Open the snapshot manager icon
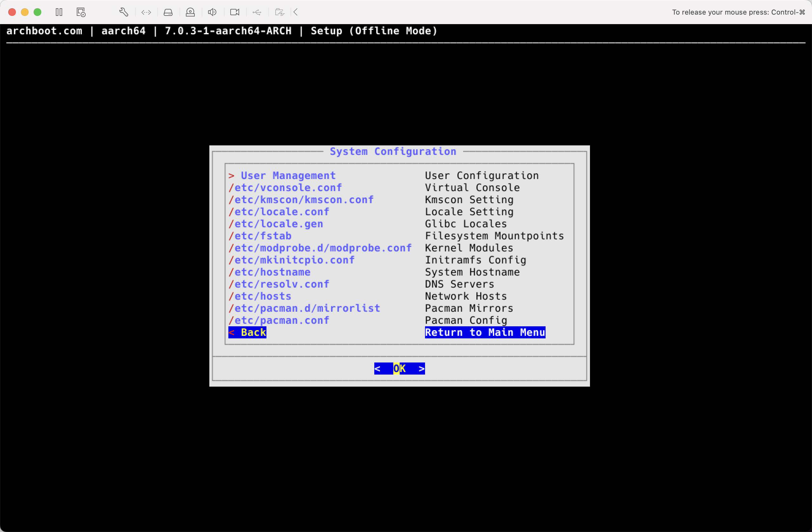812x532 pixels. pos(81,12)
